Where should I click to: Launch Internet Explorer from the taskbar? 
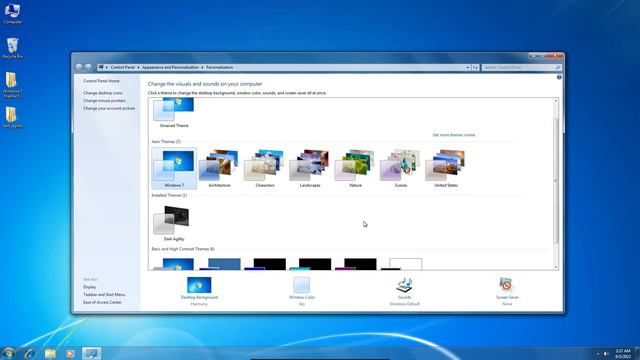point(29,353)
